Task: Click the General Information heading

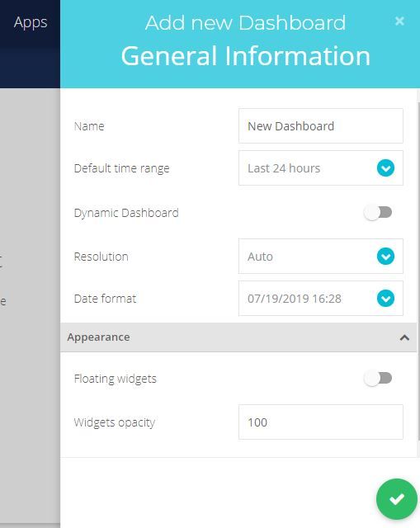Action: [x=246, y=56]
